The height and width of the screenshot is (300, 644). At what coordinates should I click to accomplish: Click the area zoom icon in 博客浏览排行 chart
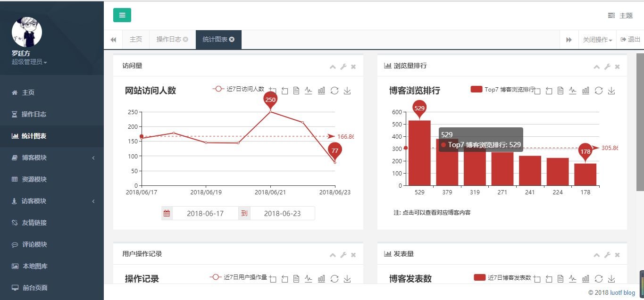(537, 91)
